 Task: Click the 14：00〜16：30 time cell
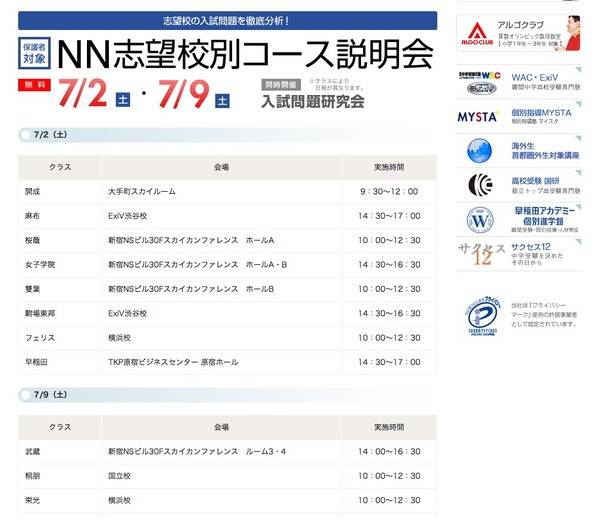(x=389, y=452)
